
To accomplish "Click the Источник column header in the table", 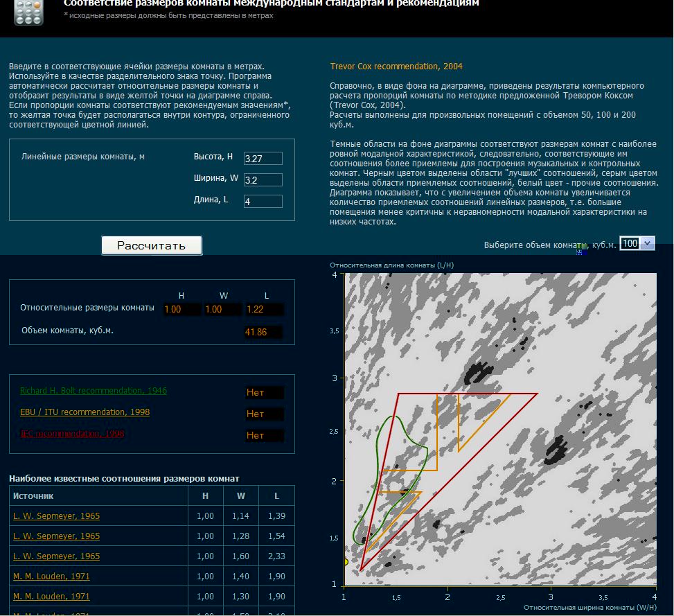I will click(x=33, y=496).
